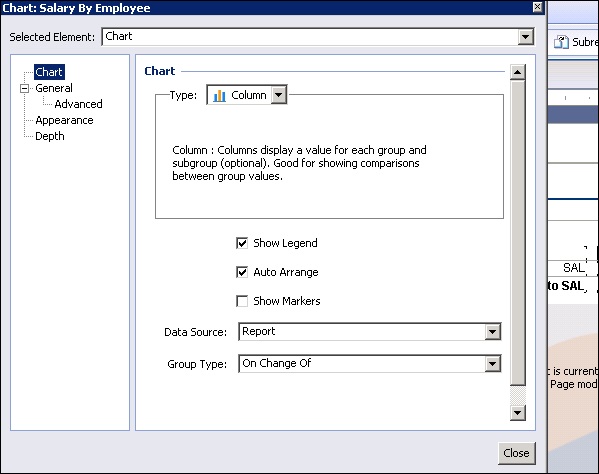
Task: Click the Column chart type icon
Action: 219,95
